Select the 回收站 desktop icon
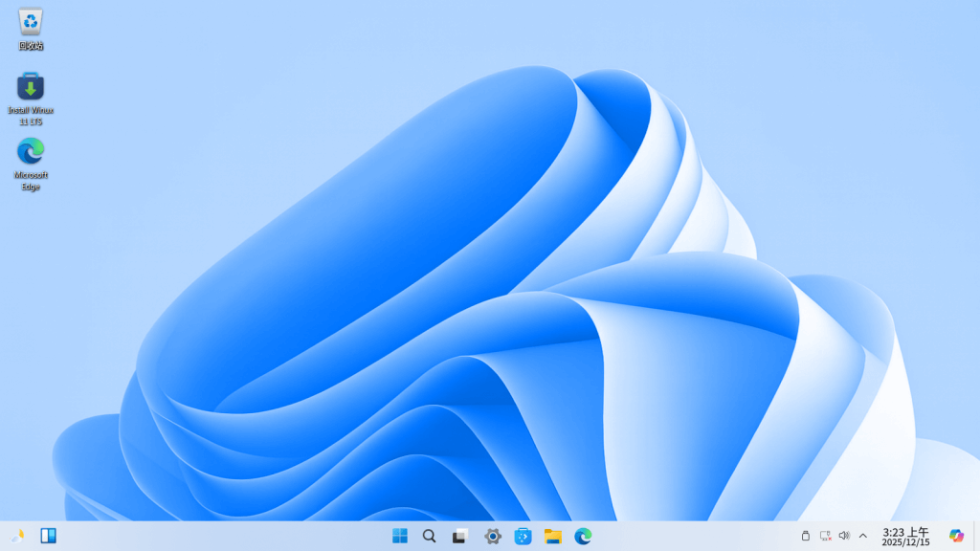 click(30, 30)
